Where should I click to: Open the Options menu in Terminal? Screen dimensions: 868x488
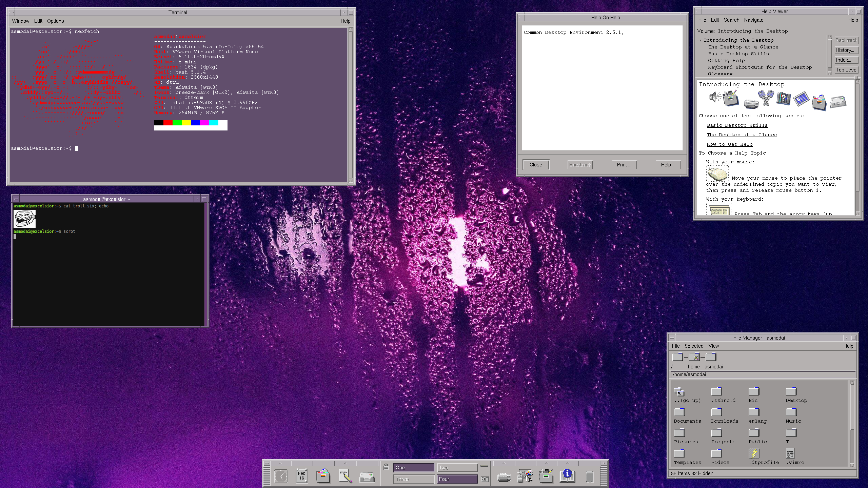click(55, 21)
